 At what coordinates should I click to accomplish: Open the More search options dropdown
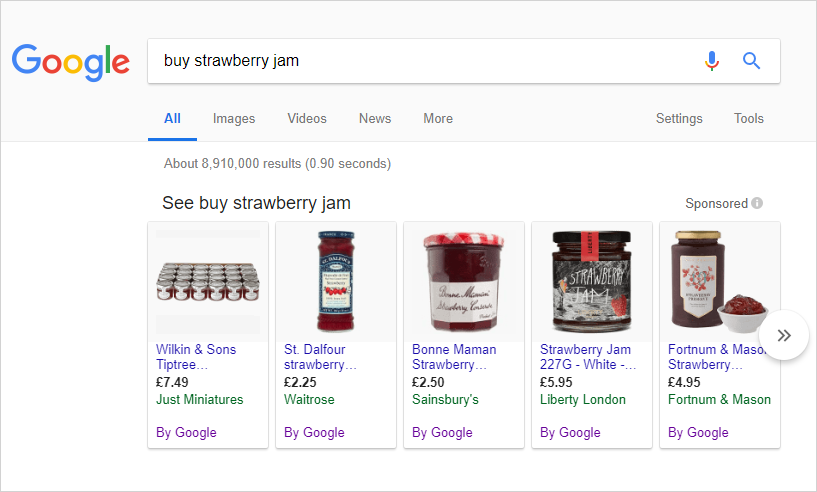coord(438,119)
